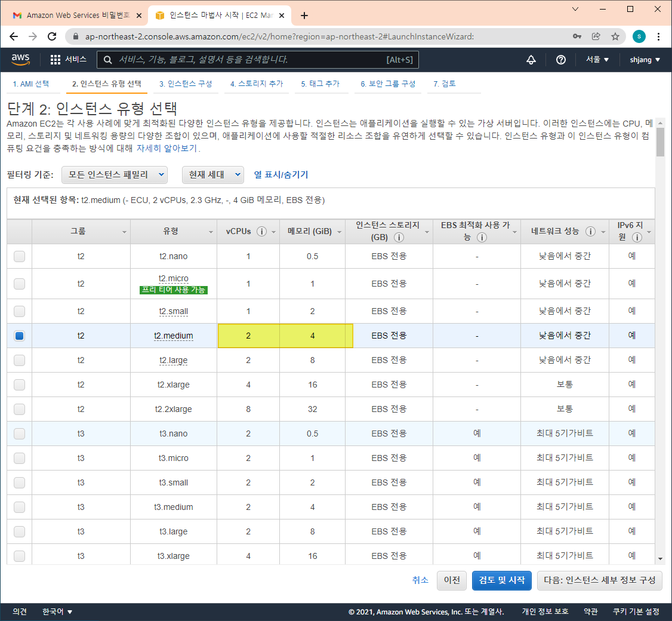
Task: Open the browser share icon
Action: [596, 36]
